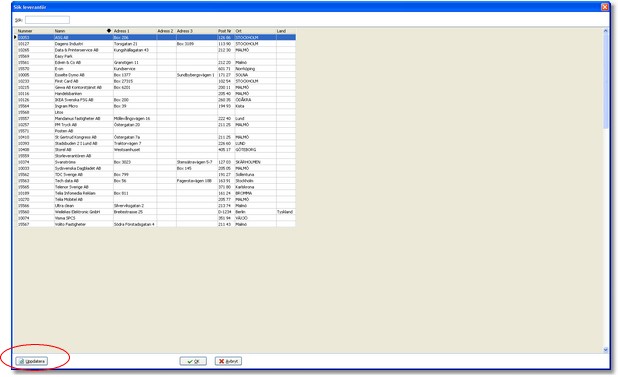
Task: Select the Sydsvenska Dagbladet AB row
Action: (x=156, y=168)
